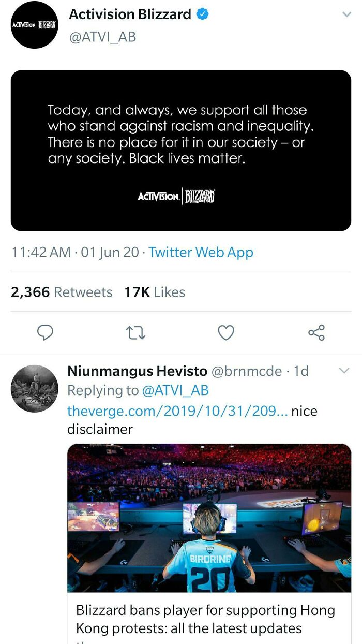Image resolution: width=362 pixels, height=644 pixels.
Task: Toggle retweet status for the tweet
Action: point(135,333)
